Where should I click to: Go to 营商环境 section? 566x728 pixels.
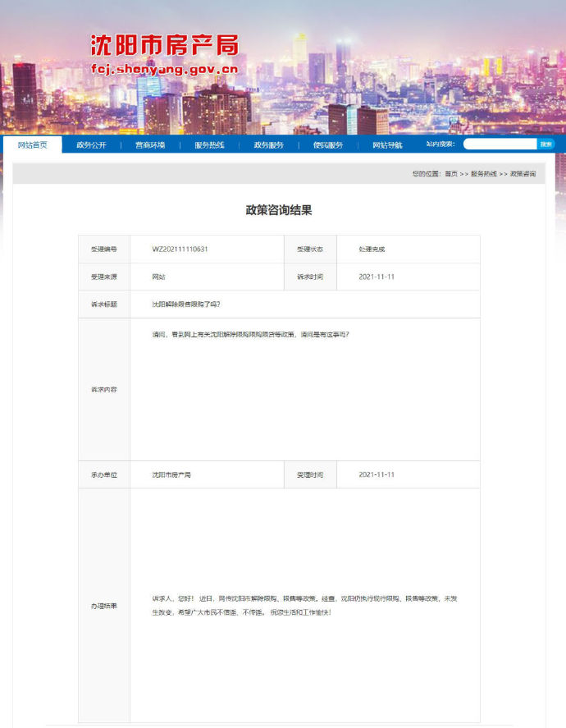point(150,144)
